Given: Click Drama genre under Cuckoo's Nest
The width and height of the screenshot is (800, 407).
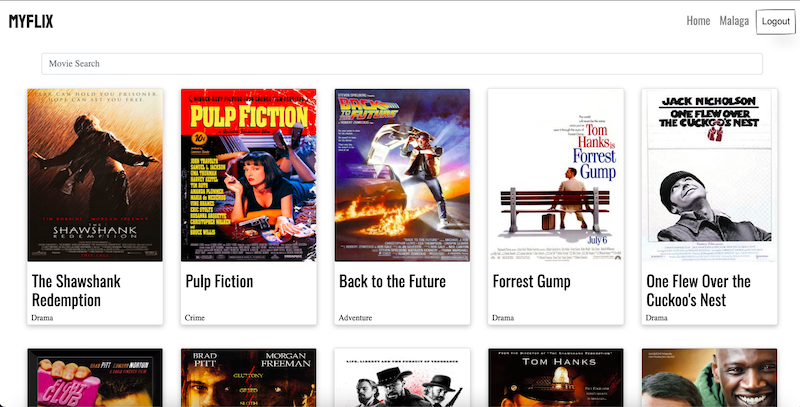Looking at the screenshot, I should 656,318.
